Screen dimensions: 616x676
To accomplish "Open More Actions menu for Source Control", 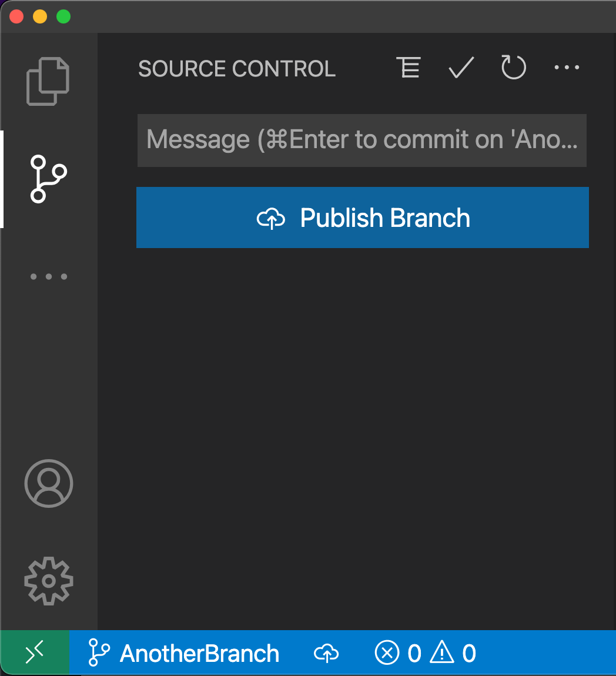I will (566, 68).
